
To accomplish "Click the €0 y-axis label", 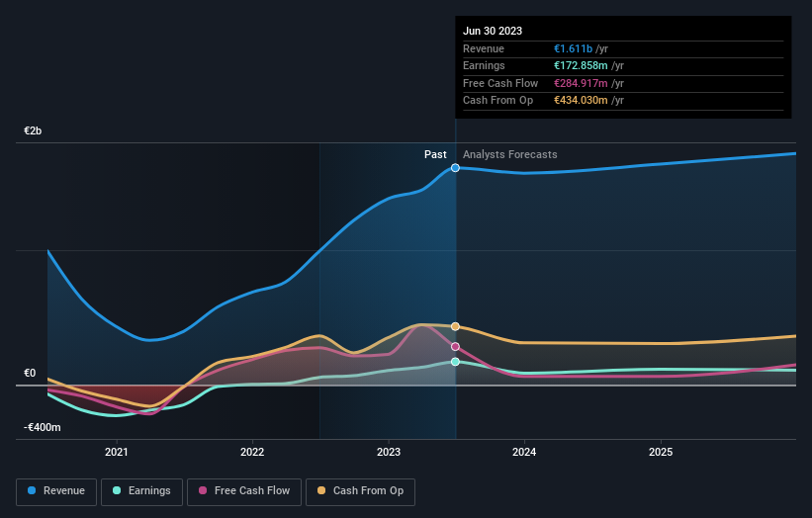I will click(x=30, y=373).
